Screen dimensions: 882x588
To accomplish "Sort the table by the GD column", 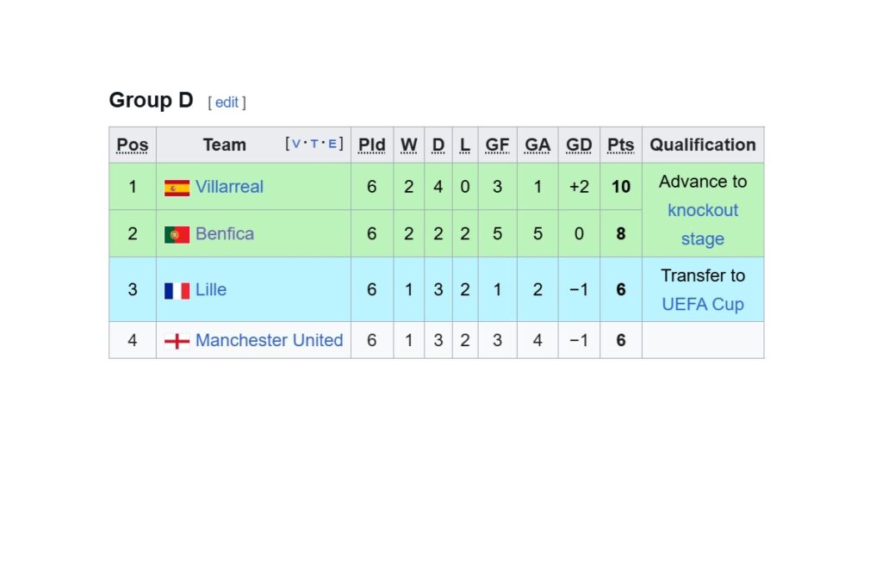I will pyautogui.click(x=578, y=144).
